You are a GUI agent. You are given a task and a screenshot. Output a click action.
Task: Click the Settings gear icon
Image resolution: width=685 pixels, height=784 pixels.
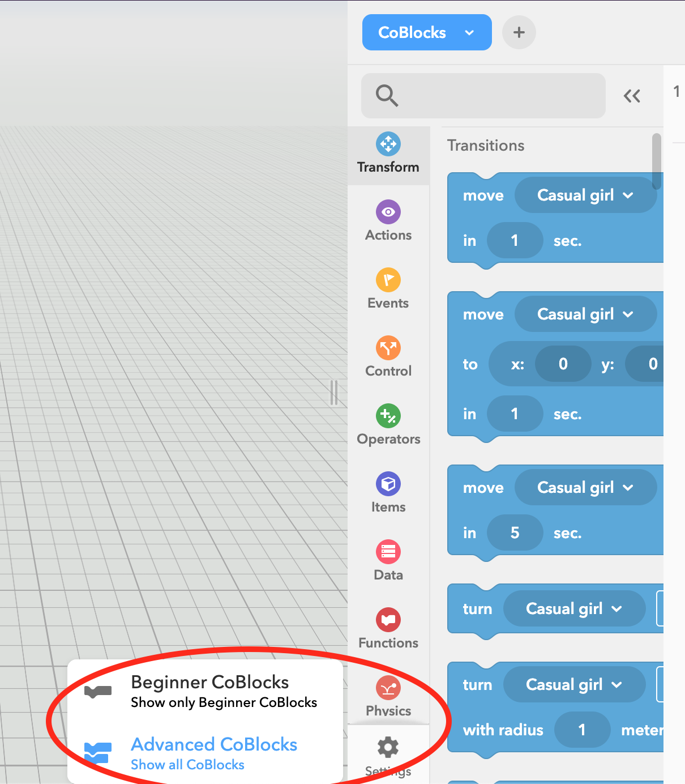pyautogui.click(x=388, y=747)
